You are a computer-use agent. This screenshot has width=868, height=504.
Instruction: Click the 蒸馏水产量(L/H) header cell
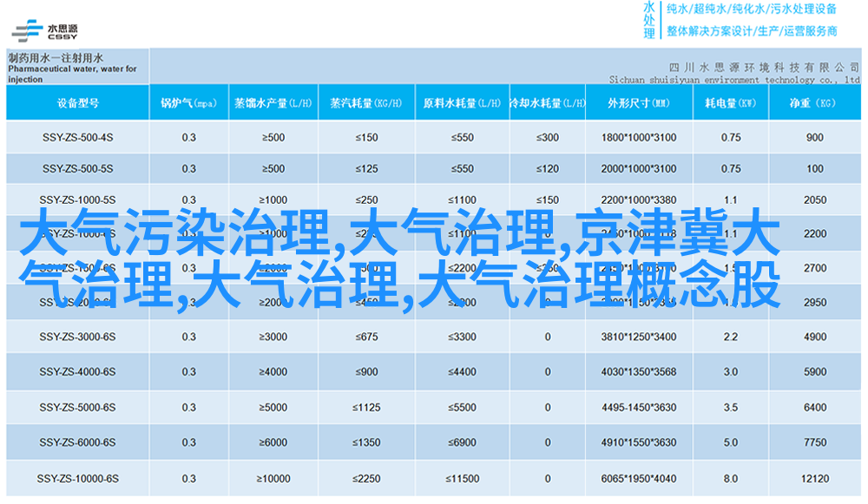click(273, 102)
